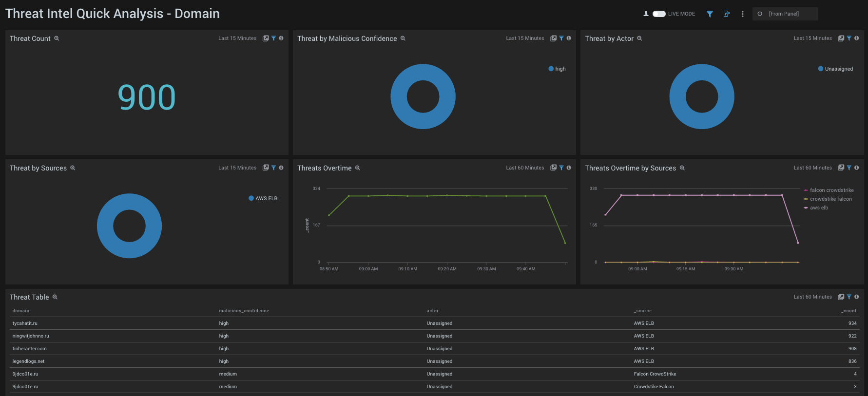Click the Threat by Actor blue donut ring
Viewport: 868px width, 396px height.
677,96
